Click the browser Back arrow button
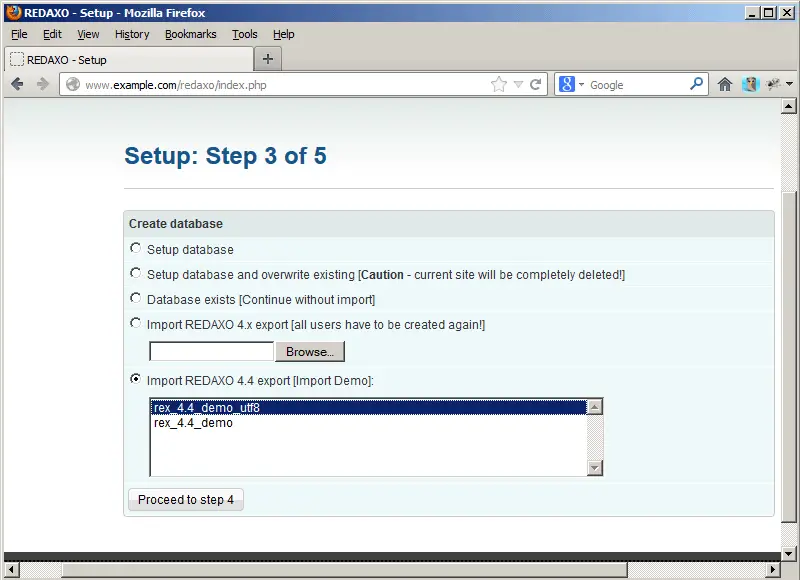800x580 pixels. point(17,85)
